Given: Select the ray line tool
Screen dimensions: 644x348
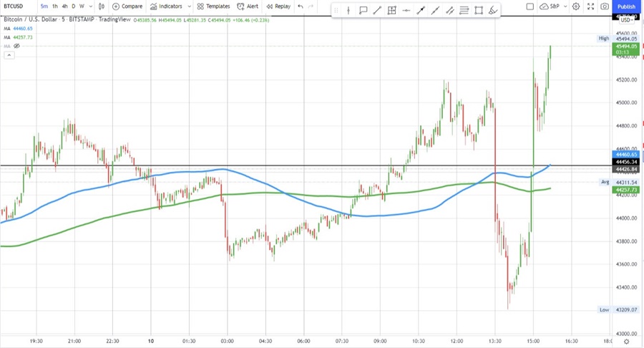Looking at the screenshot, I should coord(435,11).
